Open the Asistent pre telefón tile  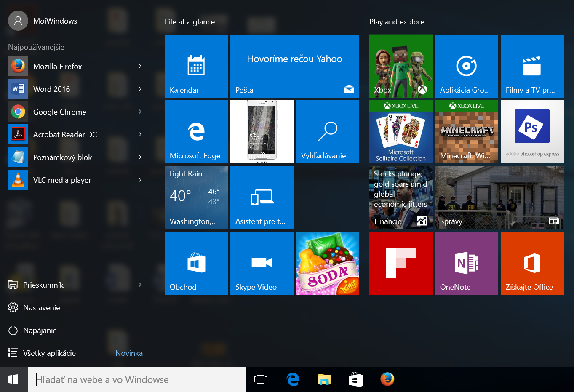click(x=262, y=197)
